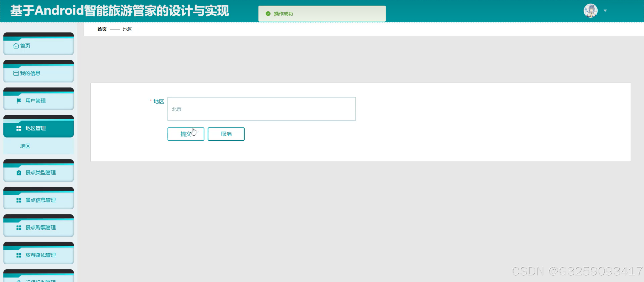The width and height of the screenshot is (644, 282).
Task: Click the clipboard icon for 景点类型管理
Action: (19, 173)
